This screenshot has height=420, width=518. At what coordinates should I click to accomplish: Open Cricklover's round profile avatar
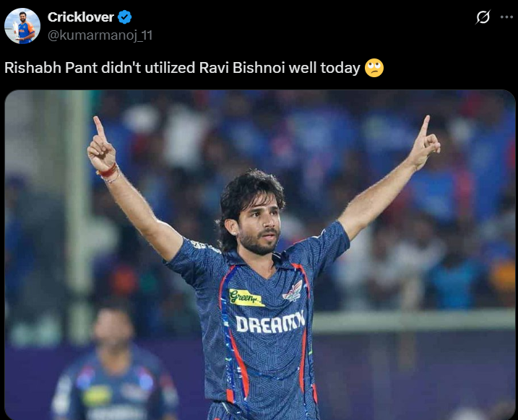coord(22,26)
